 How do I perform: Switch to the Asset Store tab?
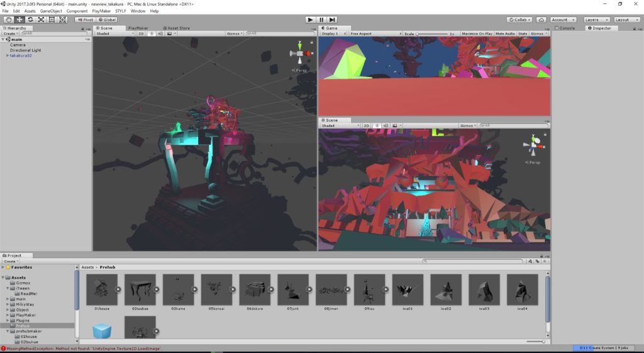tap(176, 28)
